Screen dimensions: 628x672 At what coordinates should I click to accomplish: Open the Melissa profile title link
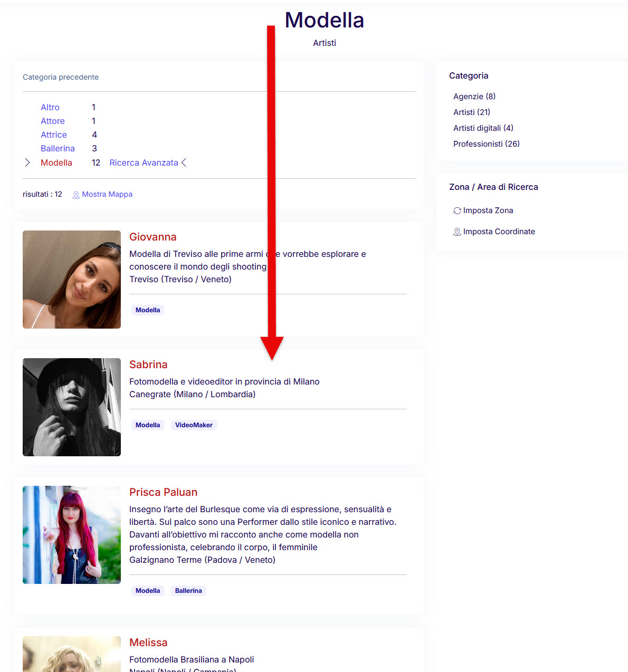(148, 642)
